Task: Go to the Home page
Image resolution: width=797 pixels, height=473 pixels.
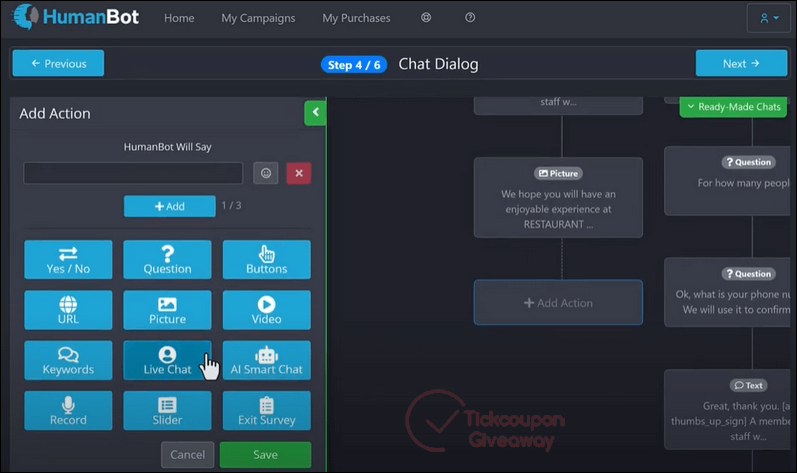Action: (179, 18)
